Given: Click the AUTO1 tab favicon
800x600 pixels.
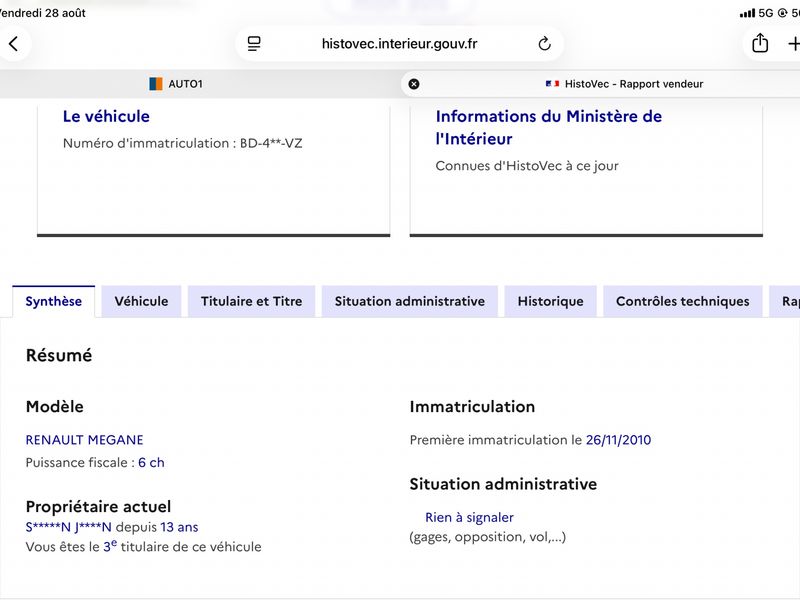Looking at the screenshot, I should pyautogui.click(x=156, y=84).
